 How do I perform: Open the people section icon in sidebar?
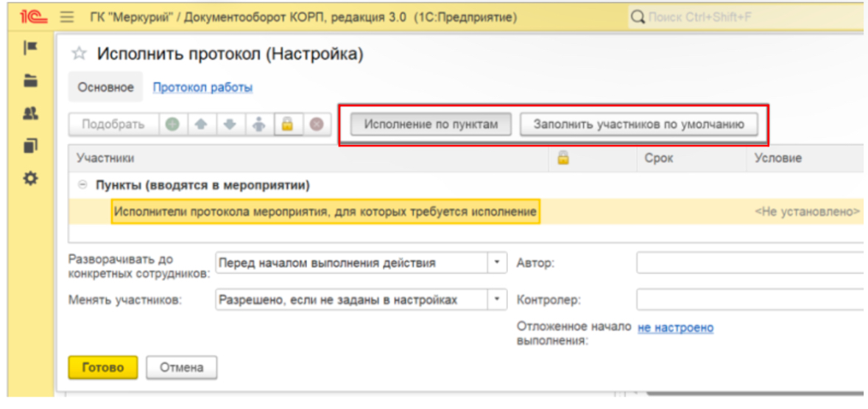(30, 113)
